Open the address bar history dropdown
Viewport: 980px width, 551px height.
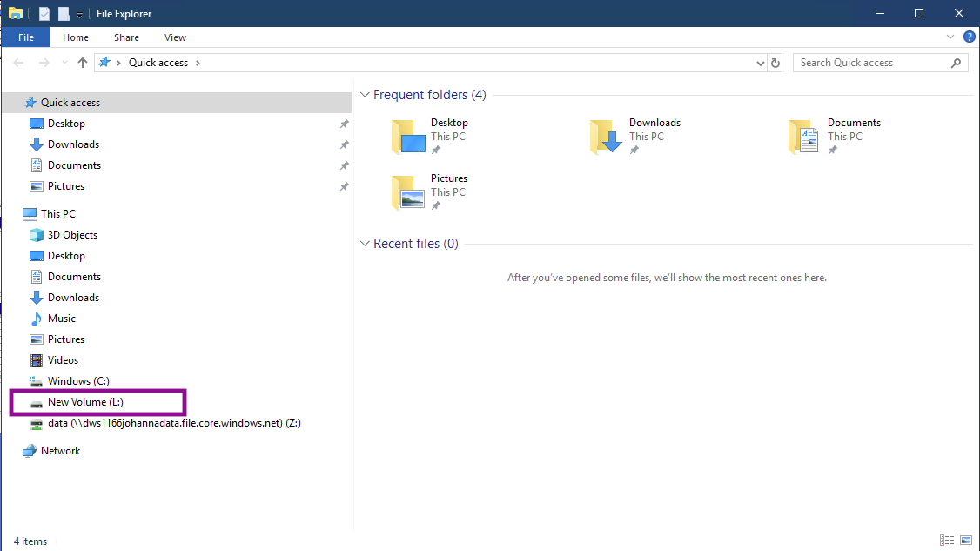tap(760, 63)
